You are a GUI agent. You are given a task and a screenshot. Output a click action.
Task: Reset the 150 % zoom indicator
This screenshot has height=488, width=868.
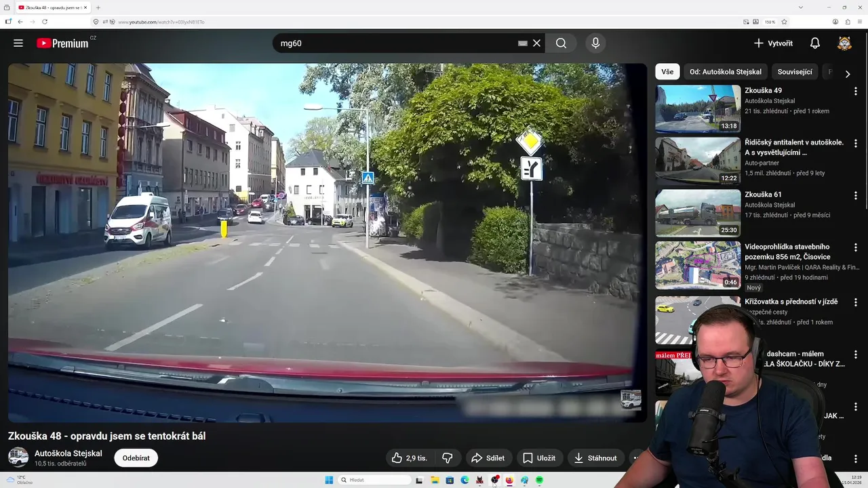pos(770,22)
